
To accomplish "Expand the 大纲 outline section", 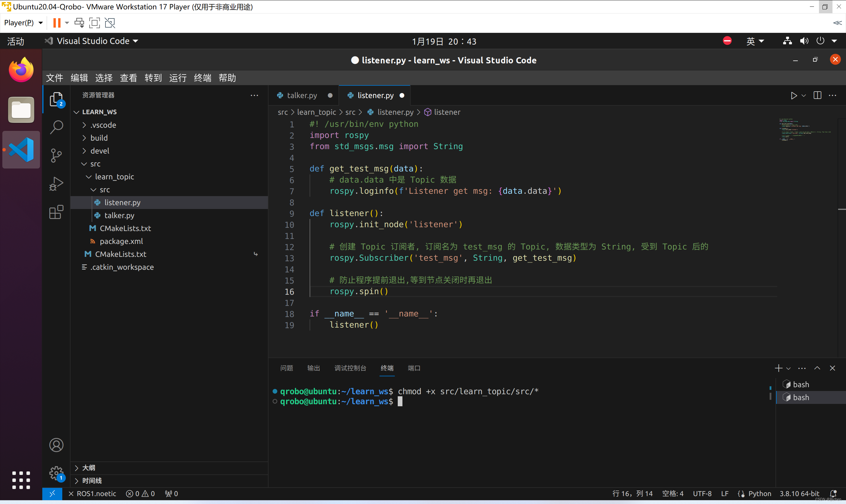I will [x=169, y=468].
